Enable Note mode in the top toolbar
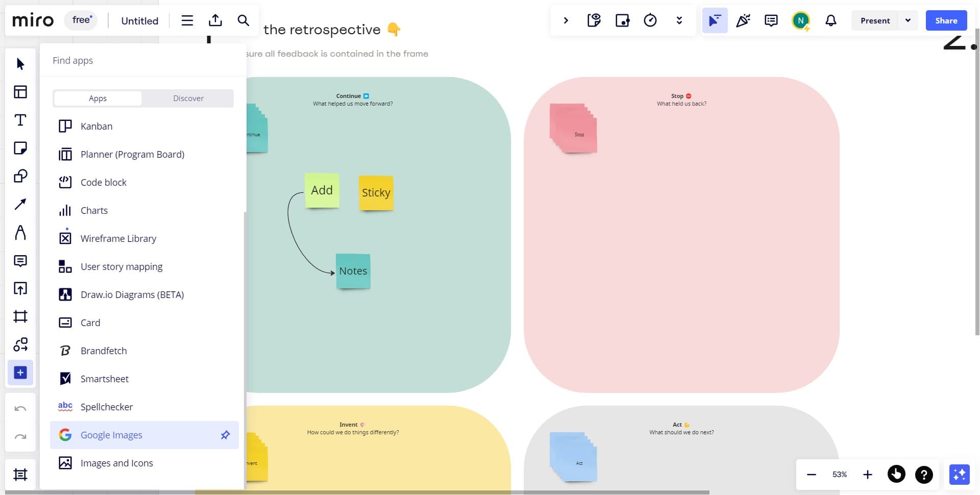 pos(594,20)
